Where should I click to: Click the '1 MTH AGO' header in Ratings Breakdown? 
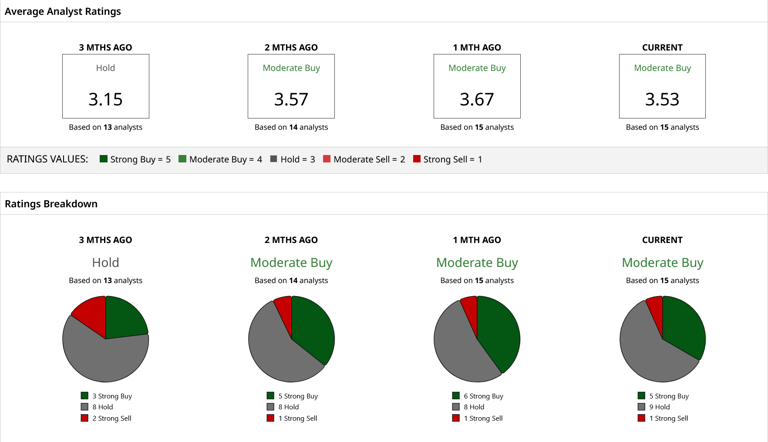tap(477, 240)
